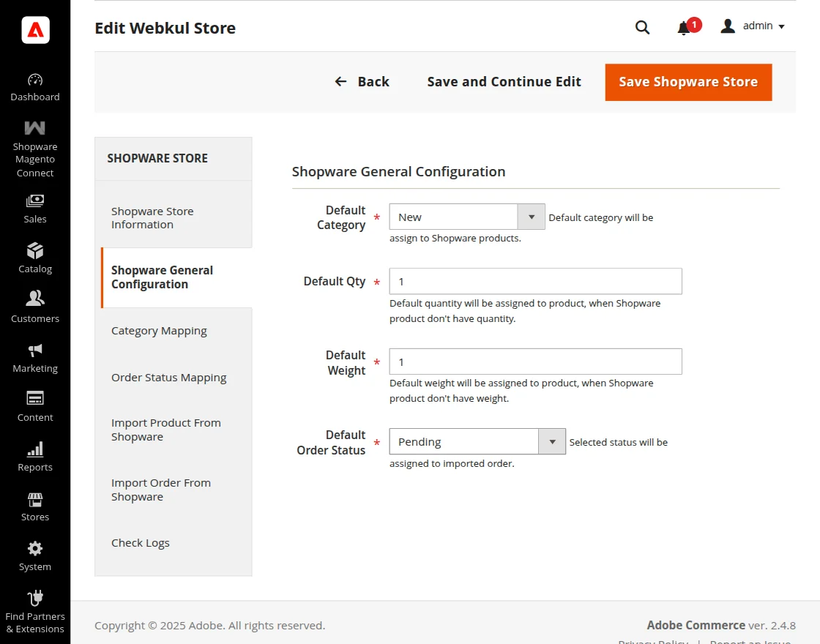
Task: Select the Shopware Magento Connect sidebar icon
Action: point(34,127)
